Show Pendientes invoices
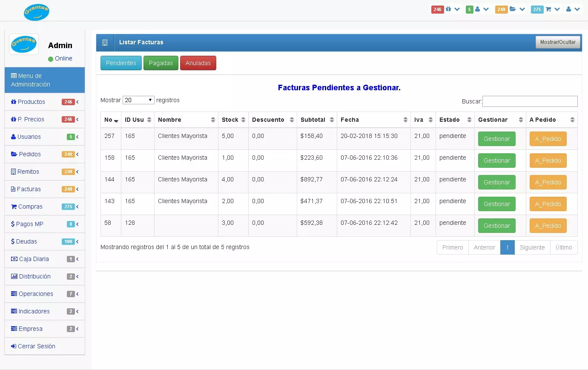The height and width of the screenshot is (370, 588). [121, 63]
